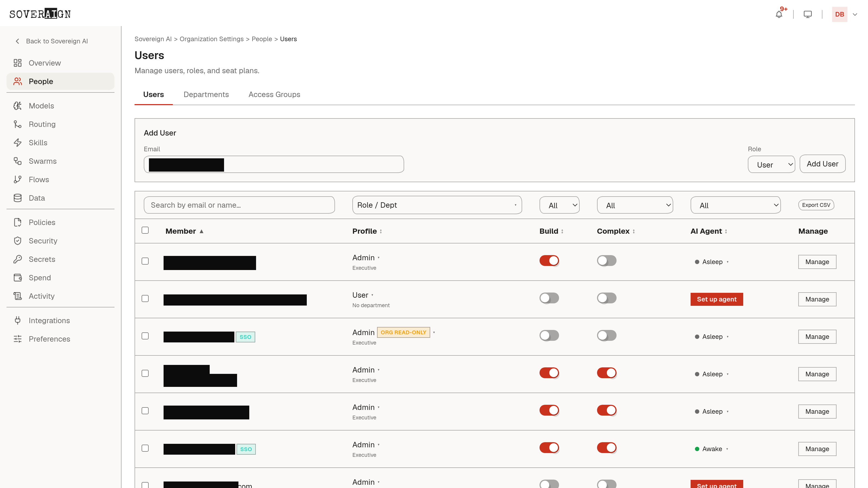Image resolution: width=868 pixels, height=488 pixels.
Task: Click the Integrations plug icon
Action: (x=18, y=321)
